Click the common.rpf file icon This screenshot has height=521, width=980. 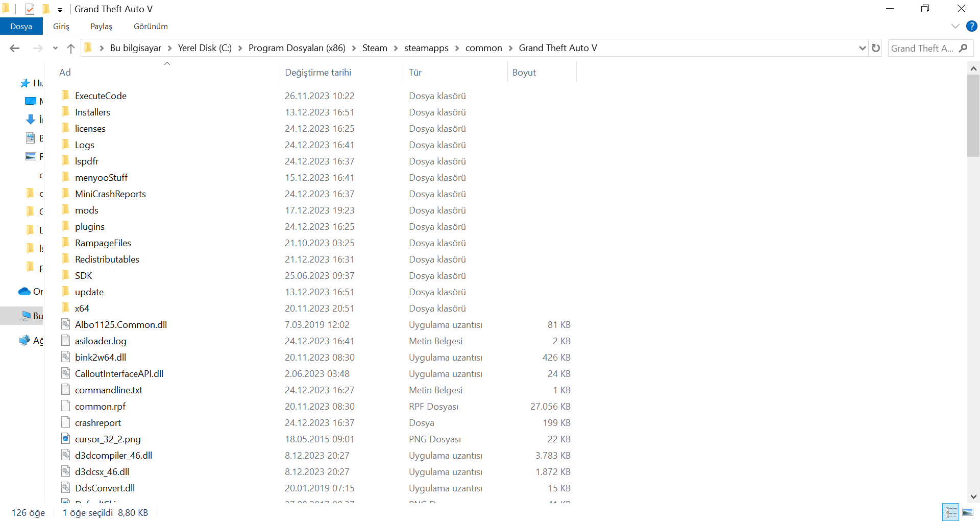pos(65,406)
